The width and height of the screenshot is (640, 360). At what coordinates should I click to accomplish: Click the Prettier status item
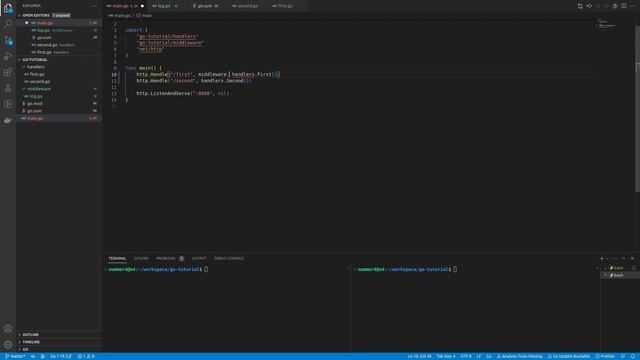pyautogui.click(x=605, y=356)
